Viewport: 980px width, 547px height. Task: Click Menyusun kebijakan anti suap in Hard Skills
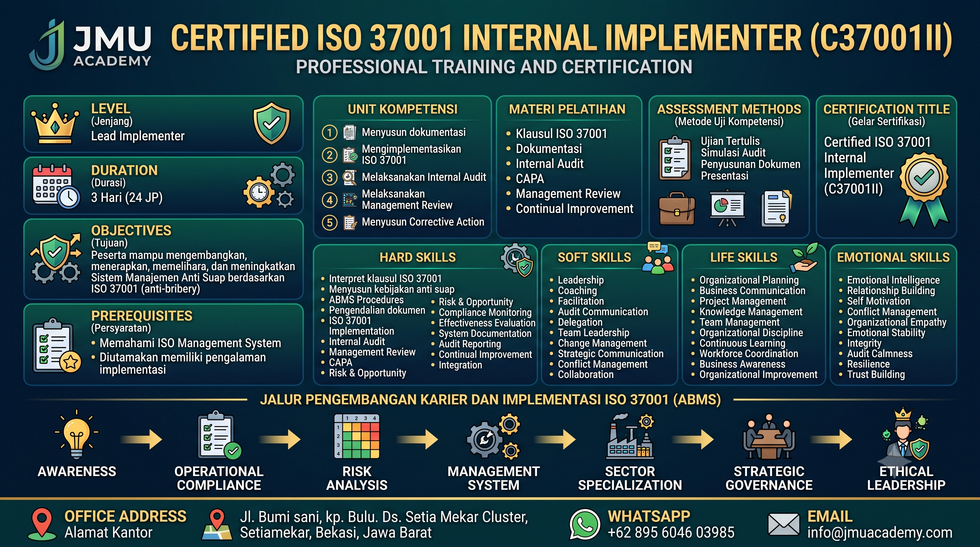coord(391,290)
